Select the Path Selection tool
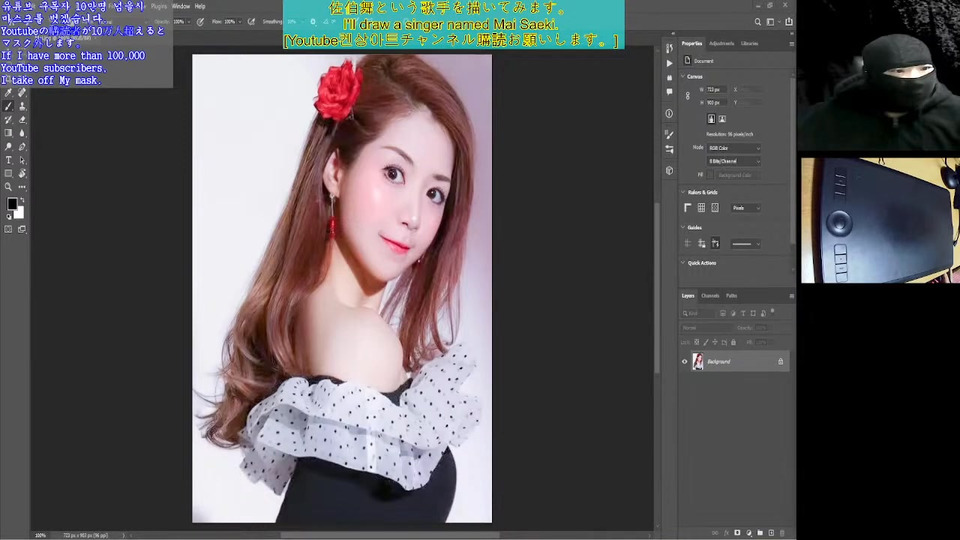Image resolution: width=960 pixels, height=540 pixels. (x=22, y=160)
